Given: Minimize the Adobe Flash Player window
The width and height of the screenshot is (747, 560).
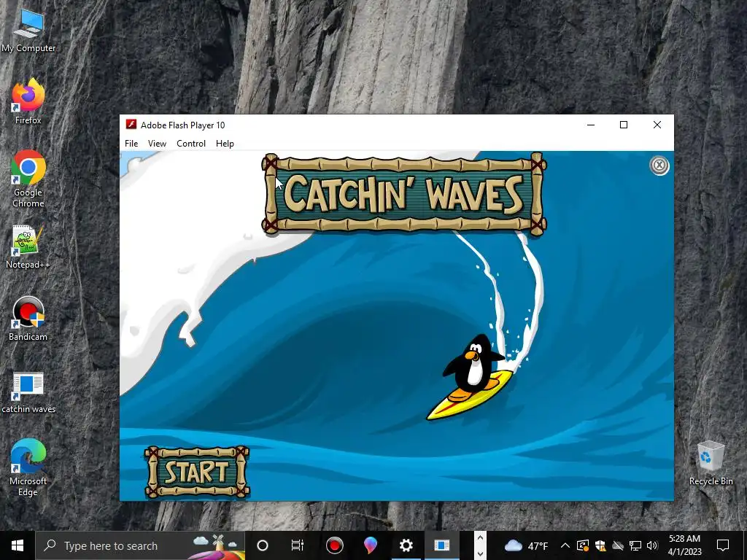Looking at the screenshot, I should coord(591,125).
